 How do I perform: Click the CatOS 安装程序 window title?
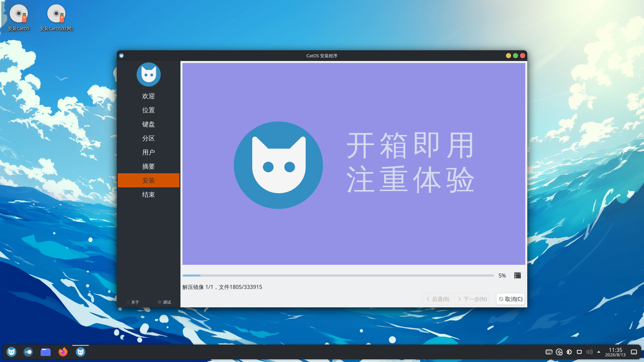click(x=322, y=56)
